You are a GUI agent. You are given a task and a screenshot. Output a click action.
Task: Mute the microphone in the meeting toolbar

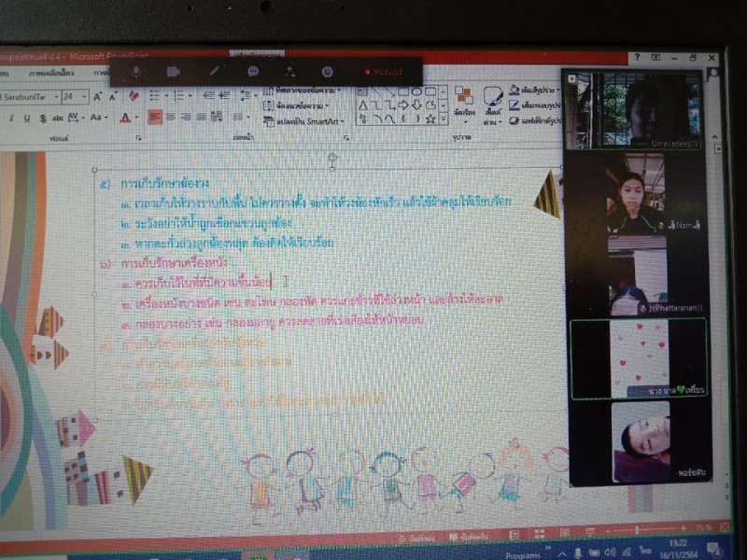point(136,72)
